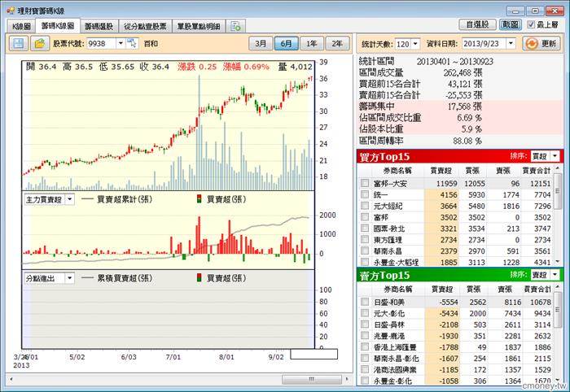Image resolution: width=570 pixels, height=392 pixels.
Task: Click the 賣方Top15 list scrollbar thumb
Action: pos(557,308)
